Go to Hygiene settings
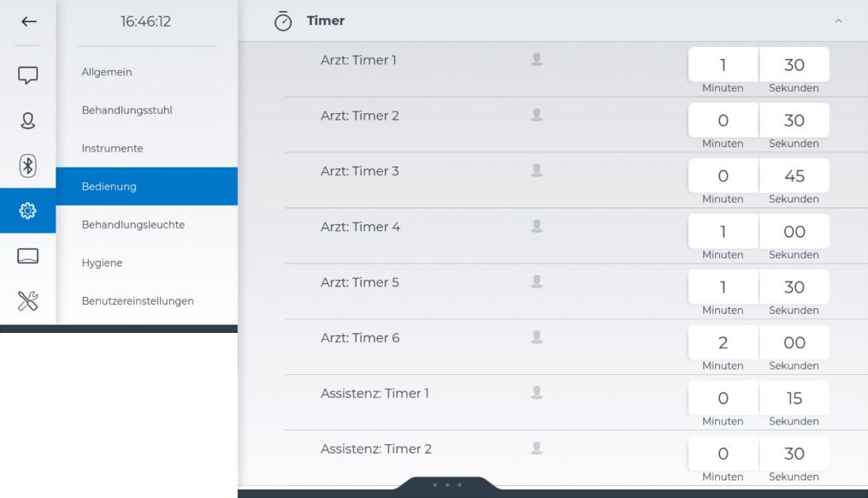 click(x=102, y=263)
